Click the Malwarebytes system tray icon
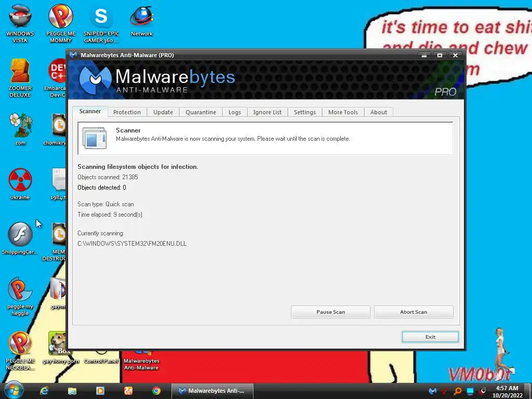 [x=432, y=391]
